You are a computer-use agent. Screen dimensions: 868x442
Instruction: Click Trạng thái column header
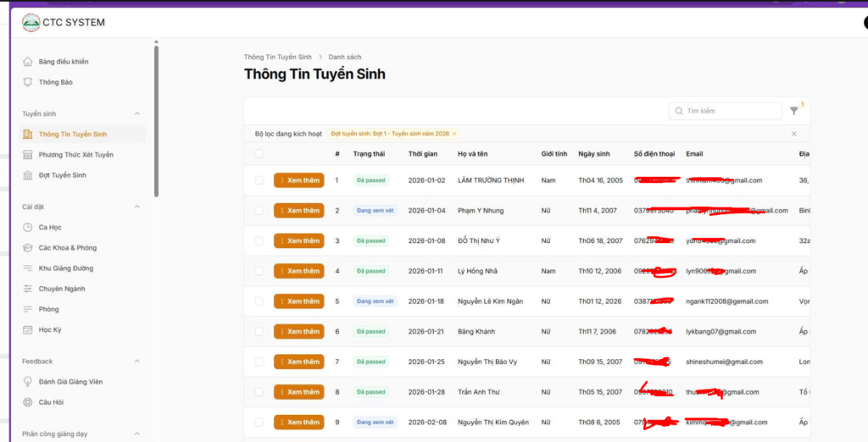[x=370, y=154]
